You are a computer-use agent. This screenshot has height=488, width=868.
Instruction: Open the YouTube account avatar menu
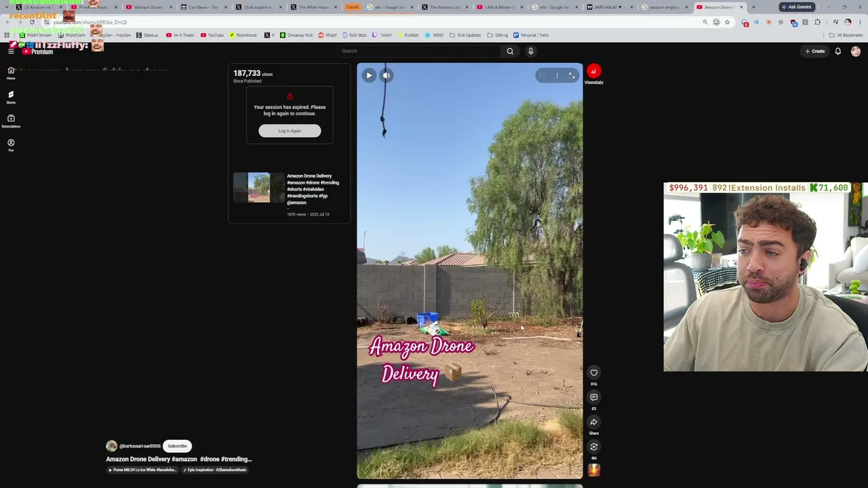click(856, 51)
